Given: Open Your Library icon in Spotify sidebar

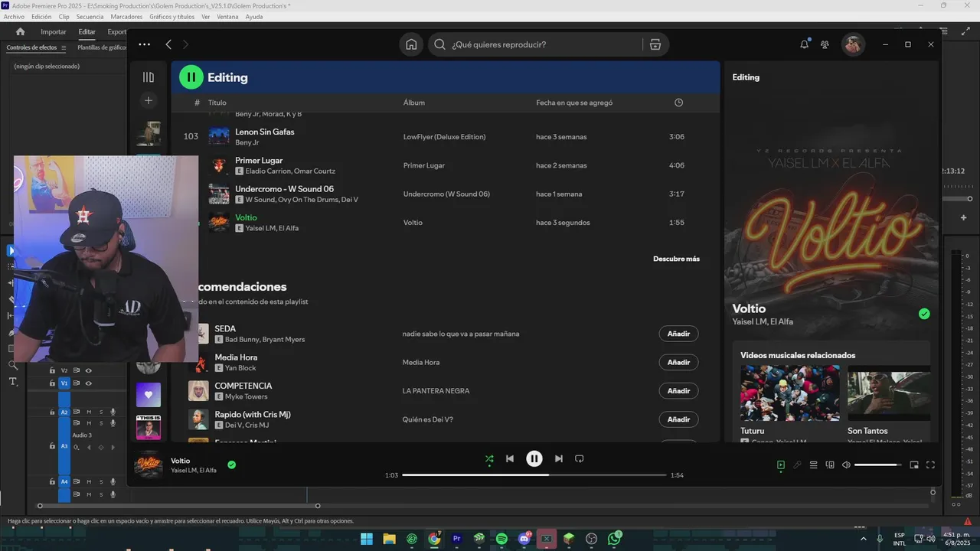Looking at the screenshot, I should tap(149, 77).
